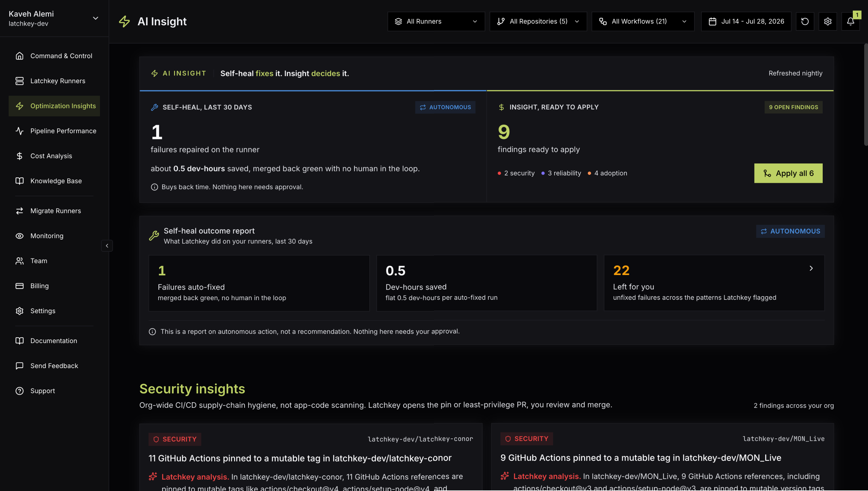Click the Refreshed nightly text
The width and height of the screenshot is (868, 491).
(x=795, y=73)
